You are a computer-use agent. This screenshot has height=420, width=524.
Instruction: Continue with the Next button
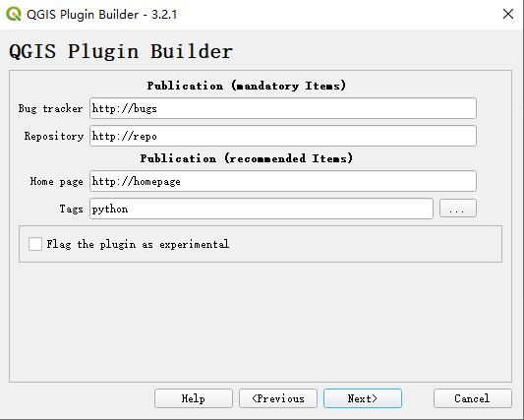click(363, 398)
